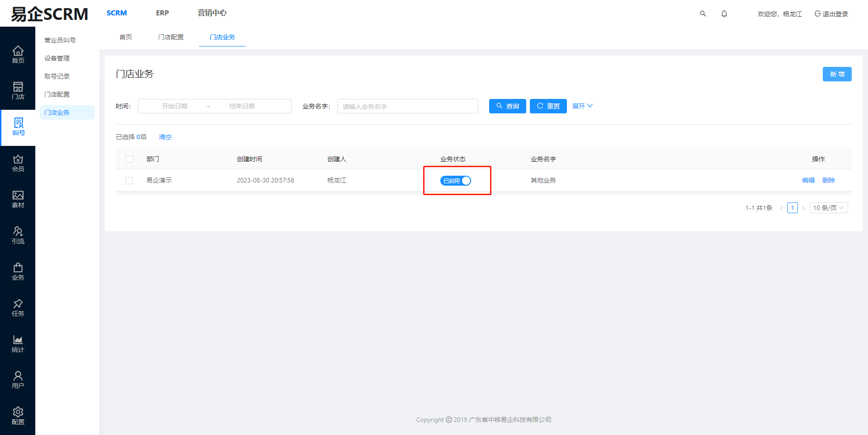Image resolution: width=868 pixels, height=435 pixels.
Task: Click the 查询 search button
Action: coord(508,106)
